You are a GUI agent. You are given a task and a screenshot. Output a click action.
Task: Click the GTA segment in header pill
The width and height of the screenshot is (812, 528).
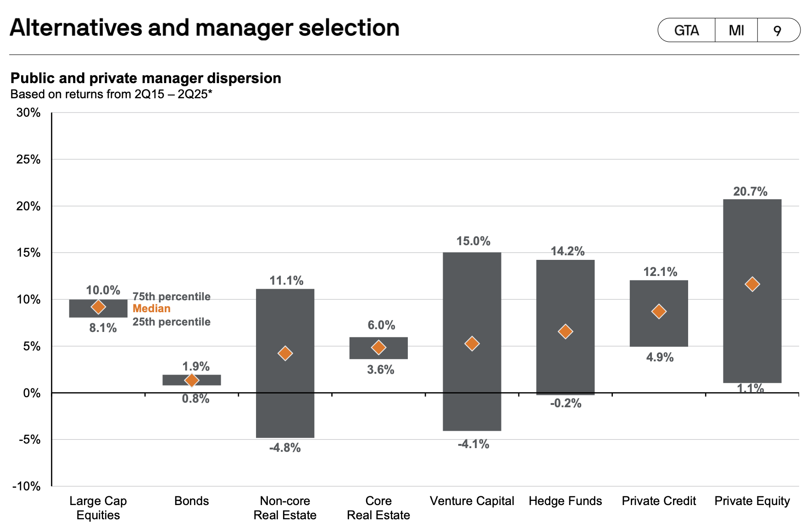[686, 30]
